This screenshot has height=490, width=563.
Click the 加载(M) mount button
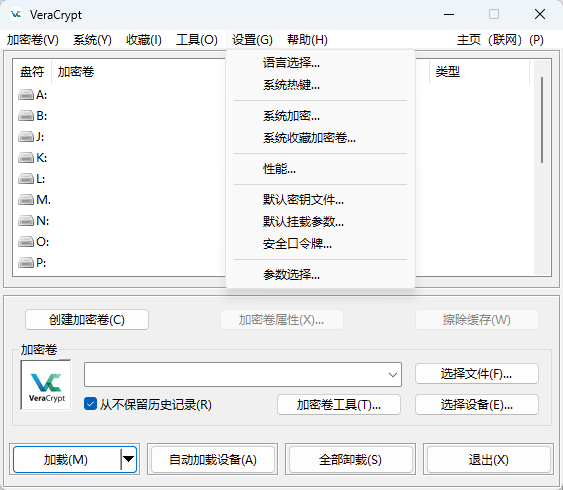tap(66, 459)
